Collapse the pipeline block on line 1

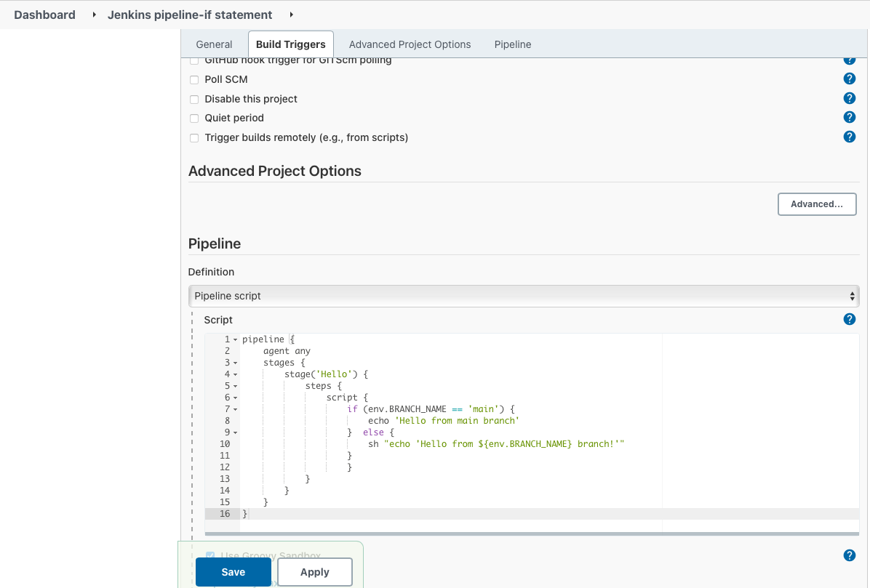tap(236, 340)
